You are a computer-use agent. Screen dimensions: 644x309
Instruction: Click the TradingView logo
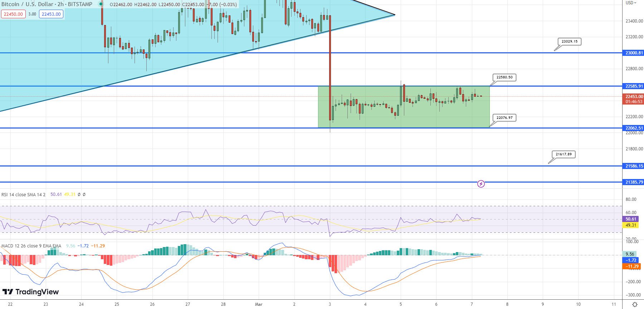(x=31, y=292)
